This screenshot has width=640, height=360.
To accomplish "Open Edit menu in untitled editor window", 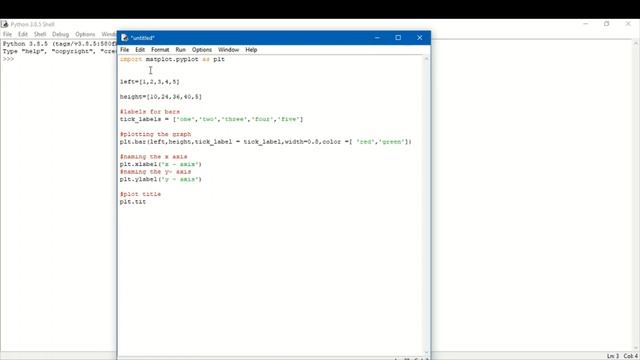I will click(x=140, y=50).
